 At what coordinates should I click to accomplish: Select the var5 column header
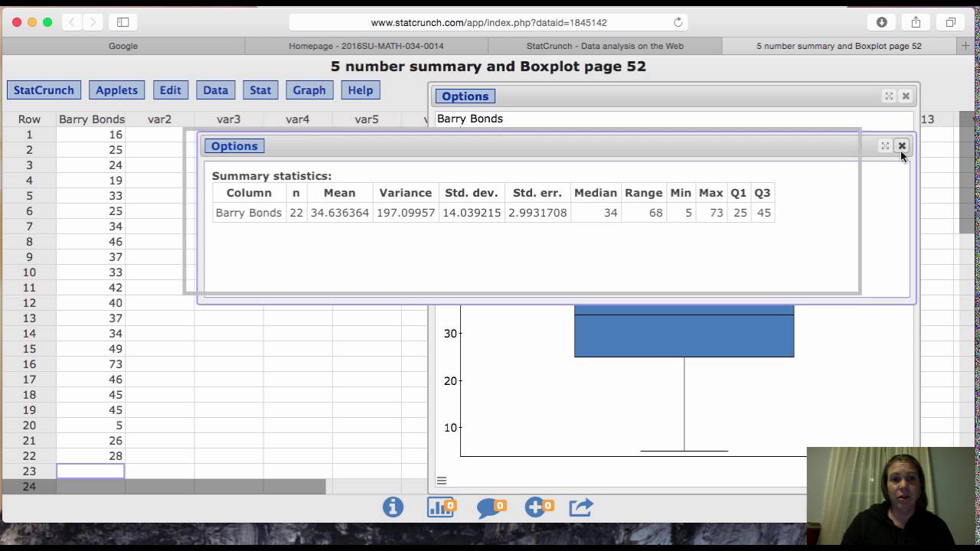[366, 119]
